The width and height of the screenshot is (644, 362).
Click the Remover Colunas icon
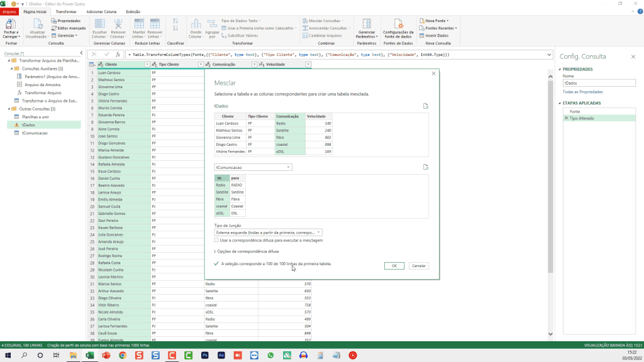[118, 25]
